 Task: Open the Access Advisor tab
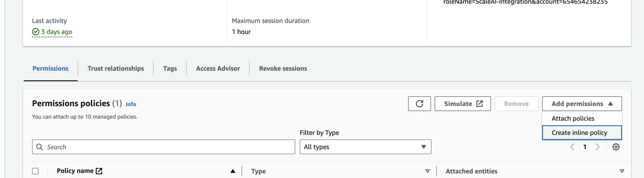point(218,69)
